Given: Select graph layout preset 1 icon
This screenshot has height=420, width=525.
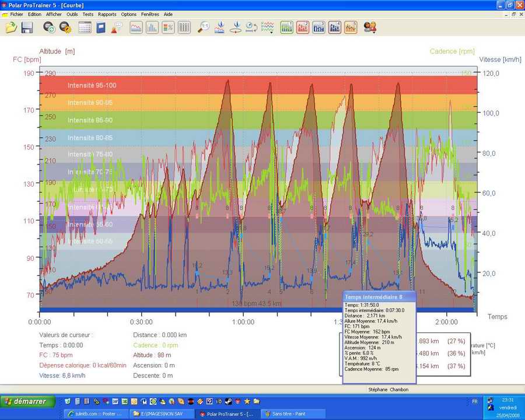Looking at the screenshot, I should 286,27.
